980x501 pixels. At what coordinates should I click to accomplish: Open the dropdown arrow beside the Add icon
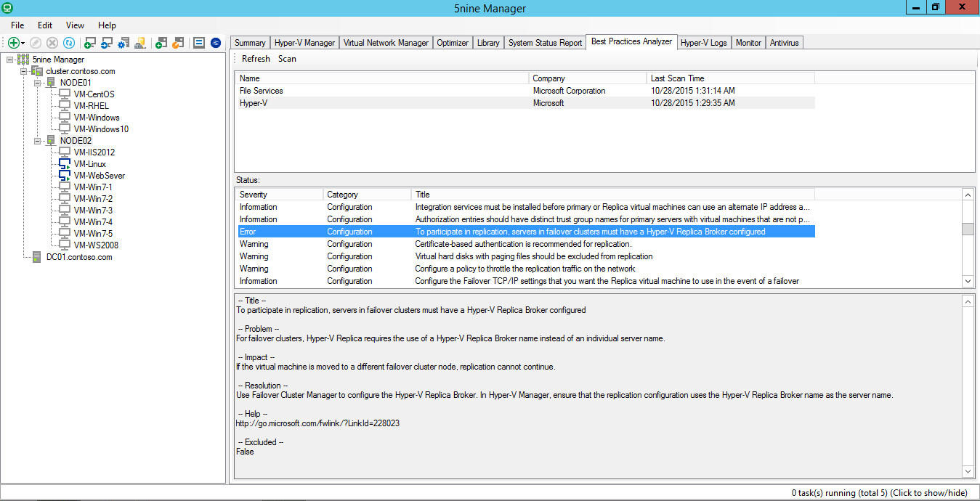point(23,44)
